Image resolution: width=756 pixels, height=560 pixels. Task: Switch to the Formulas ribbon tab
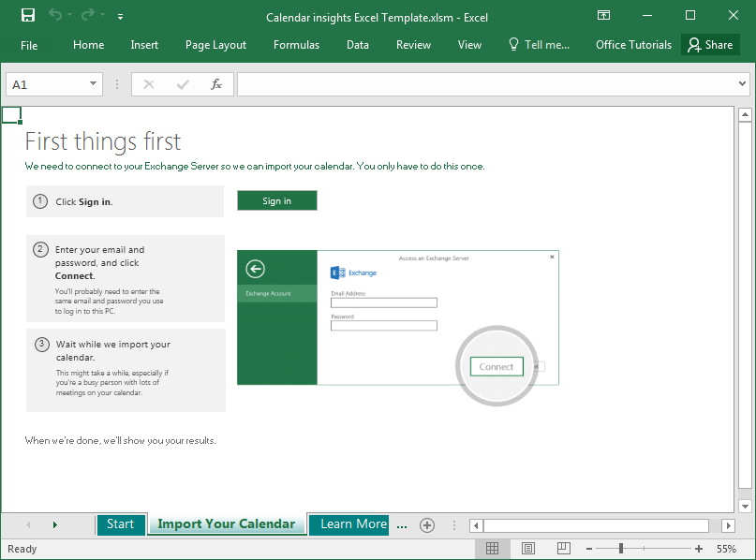click(296, 44)
